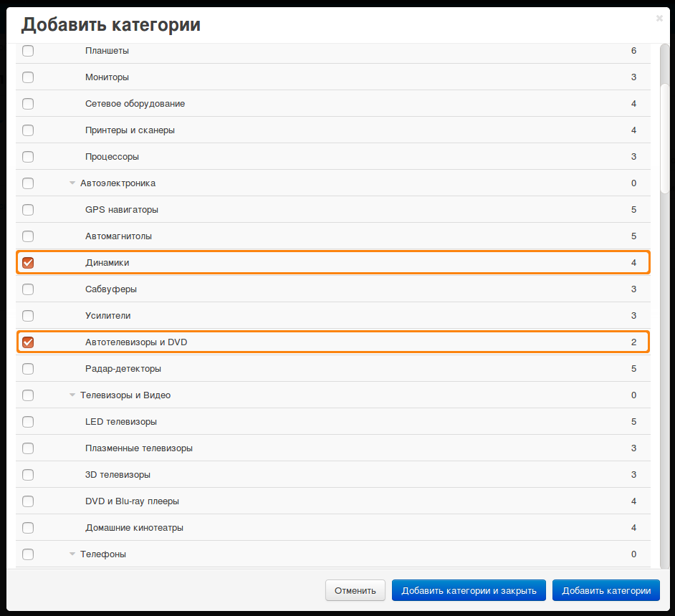This screenshot has height=616, width=675.
Task: Tick the Сабвуферы checkbox
Action: 28,289
